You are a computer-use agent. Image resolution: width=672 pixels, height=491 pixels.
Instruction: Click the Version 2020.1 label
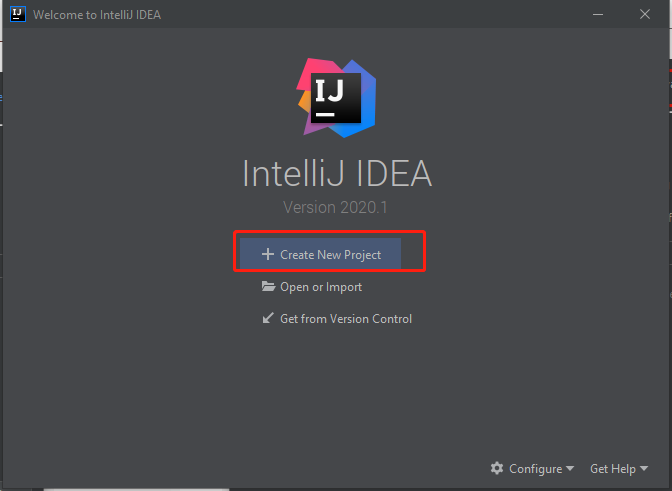click(336, 208)
